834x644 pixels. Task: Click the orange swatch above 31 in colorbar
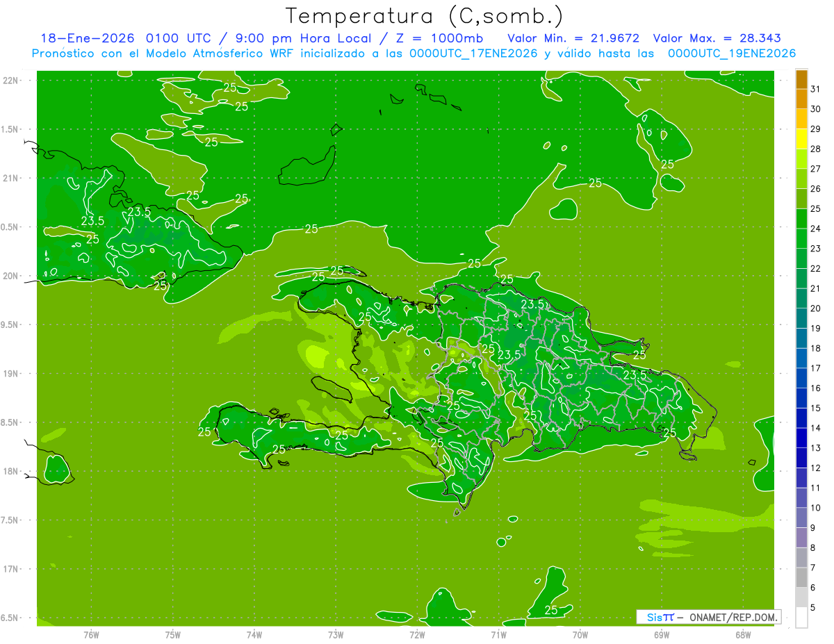click(x=801, y=79)
